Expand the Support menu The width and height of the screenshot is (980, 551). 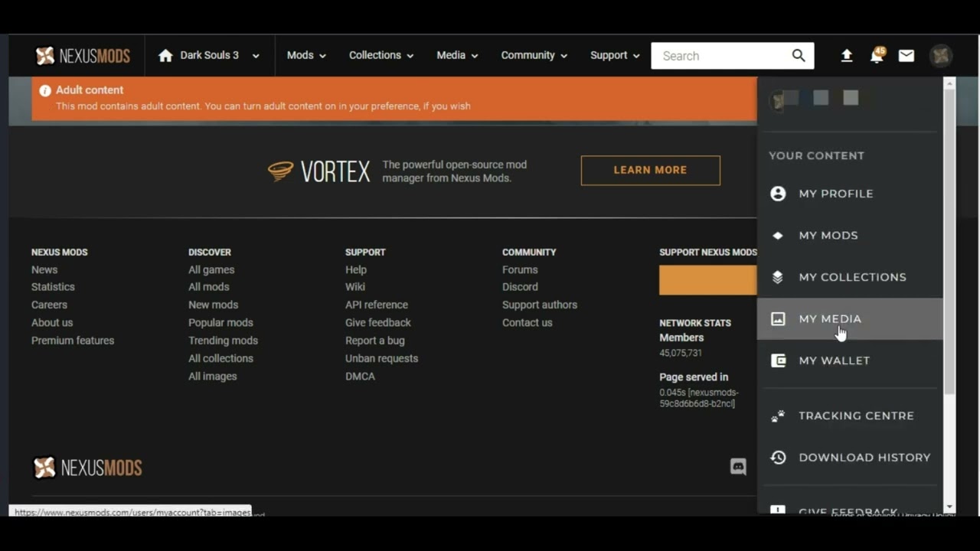(x=615, y=56)
